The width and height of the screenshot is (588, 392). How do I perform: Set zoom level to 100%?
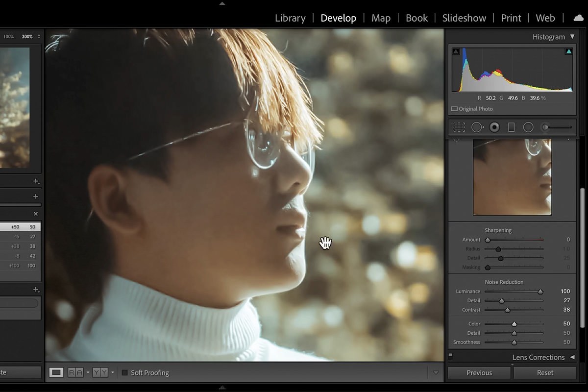pos(9,37)
